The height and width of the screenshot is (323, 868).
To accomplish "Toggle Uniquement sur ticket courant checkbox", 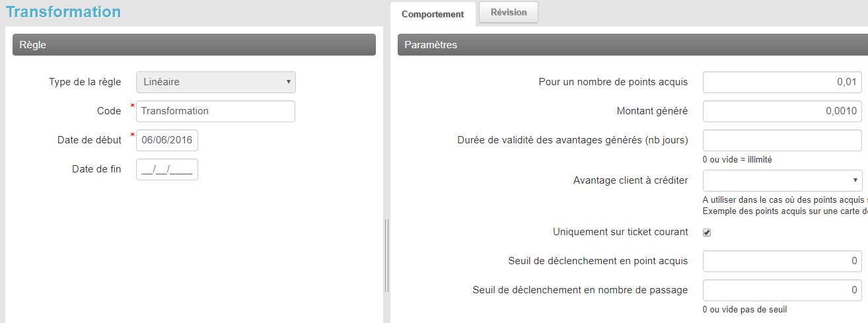I will coord(707,233).
